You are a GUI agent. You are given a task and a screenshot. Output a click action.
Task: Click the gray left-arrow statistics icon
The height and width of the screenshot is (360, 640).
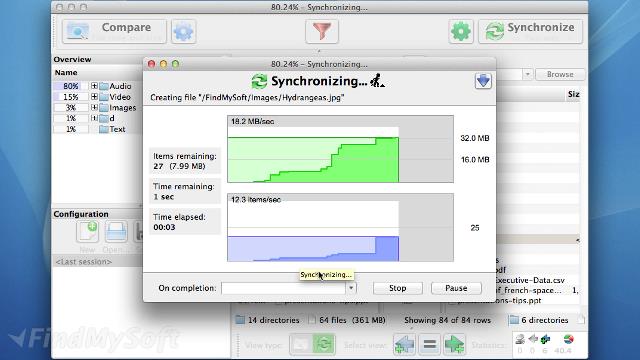click(x=533, y=339)
